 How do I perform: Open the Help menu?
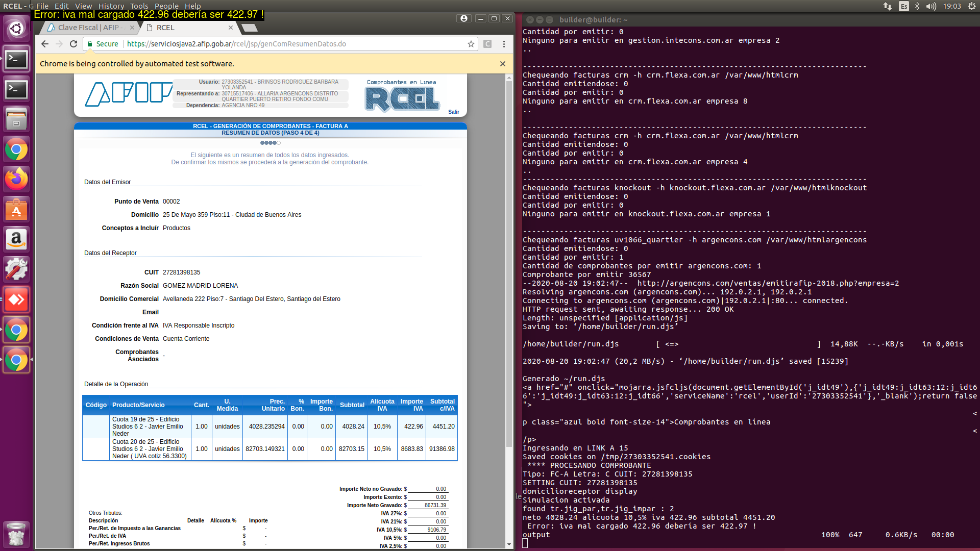coord(192,6)
